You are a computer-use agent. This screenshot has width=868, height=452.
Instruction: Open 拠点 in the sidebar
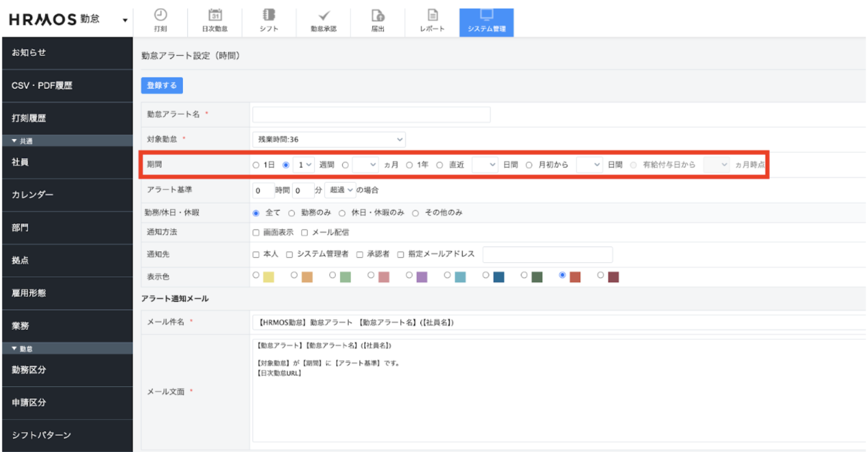[67, 260]
